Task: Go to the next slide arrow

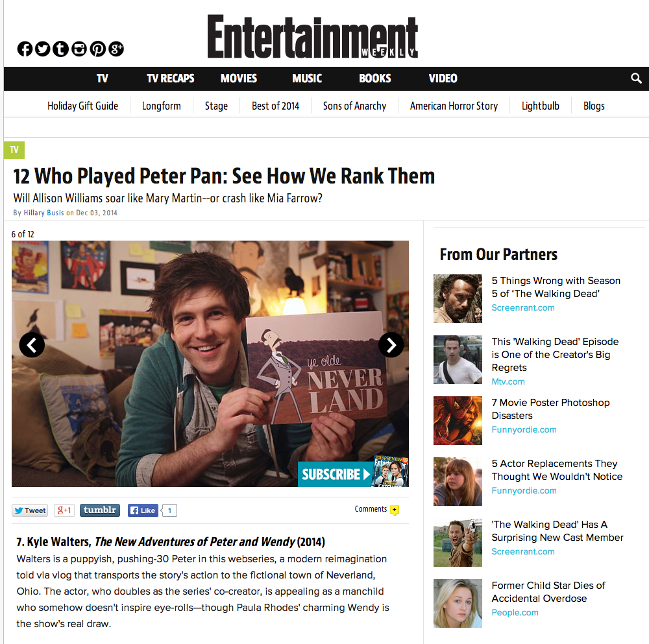Action: [391, 345]
